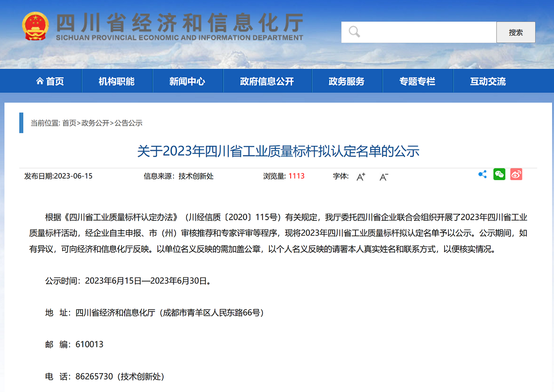
Task: Click the blue share icon
Action: 483,175
